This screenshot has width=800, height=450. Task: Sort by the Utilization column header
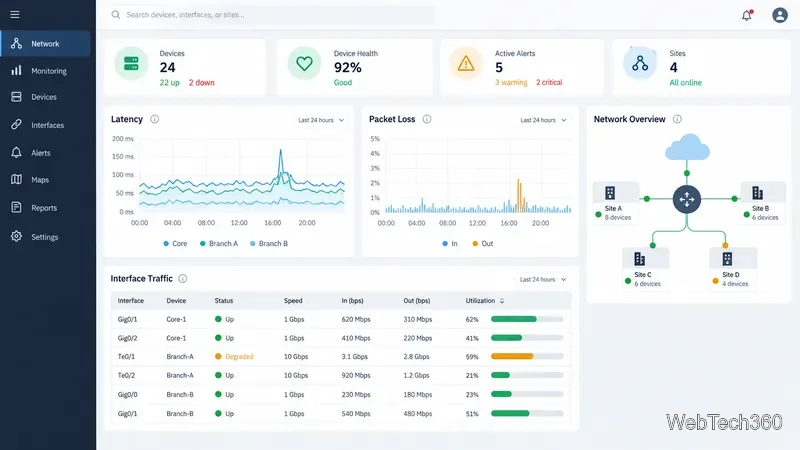485,301
